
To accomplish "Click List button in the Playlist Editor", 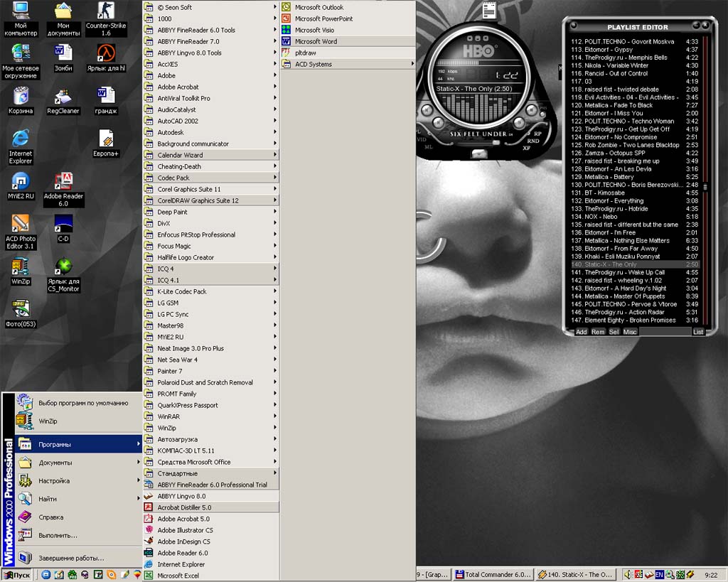I will tap(698, 332).
